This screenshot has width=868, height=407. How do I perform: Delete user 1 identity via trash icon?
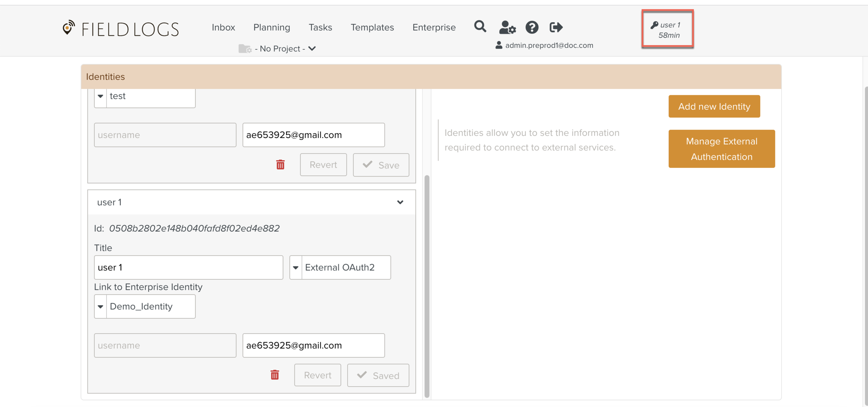click(x=275, y=375)
